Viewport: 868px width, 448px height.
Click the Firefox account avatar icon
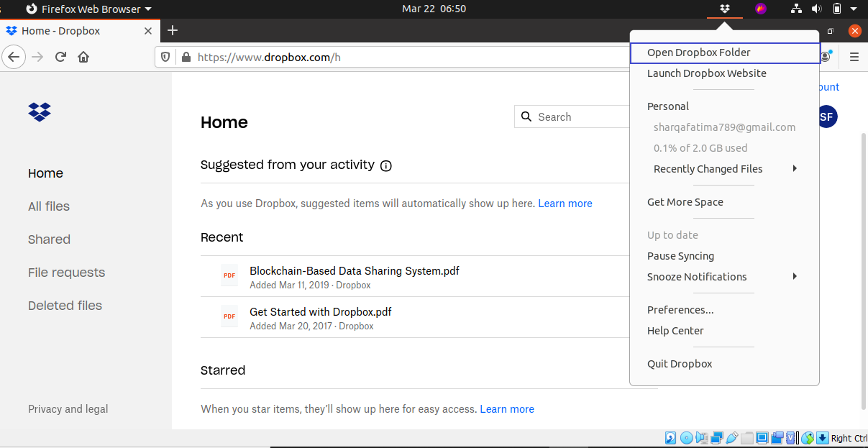click(827, 57)
